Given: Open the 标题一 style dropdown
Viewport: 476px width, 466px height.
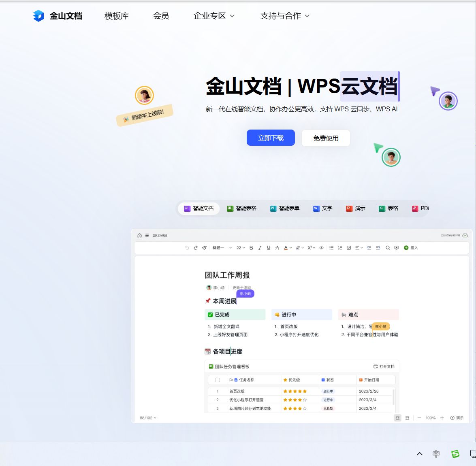Looking at the screenshot, I should [x=222, y=248].
